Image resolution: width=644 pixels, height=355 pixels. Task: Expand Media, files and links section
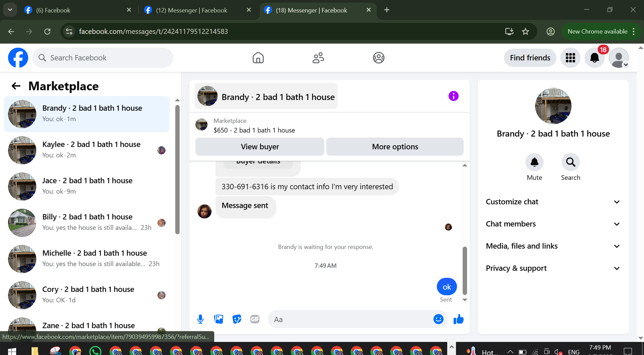click(x=553, y=246)
